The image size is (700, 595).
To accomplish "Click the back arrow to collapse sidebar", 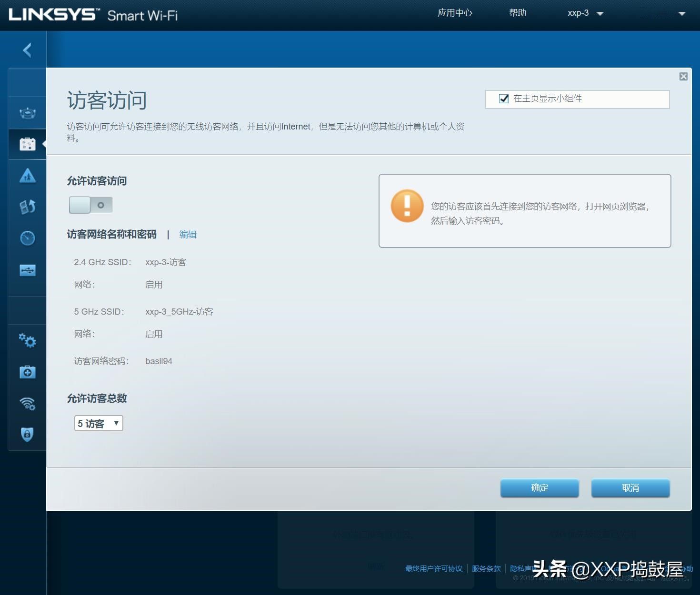I will tap(27, 50).
